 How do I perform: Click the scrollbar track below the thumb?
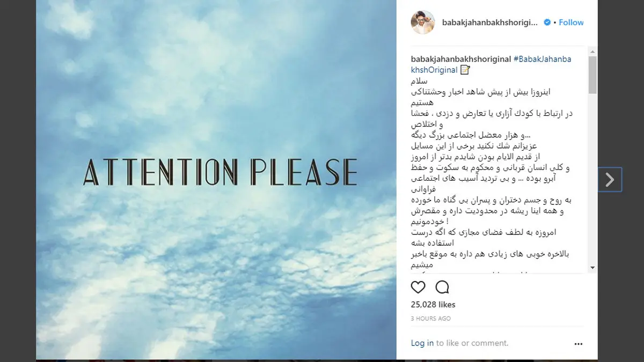click(x=592, y=179)
